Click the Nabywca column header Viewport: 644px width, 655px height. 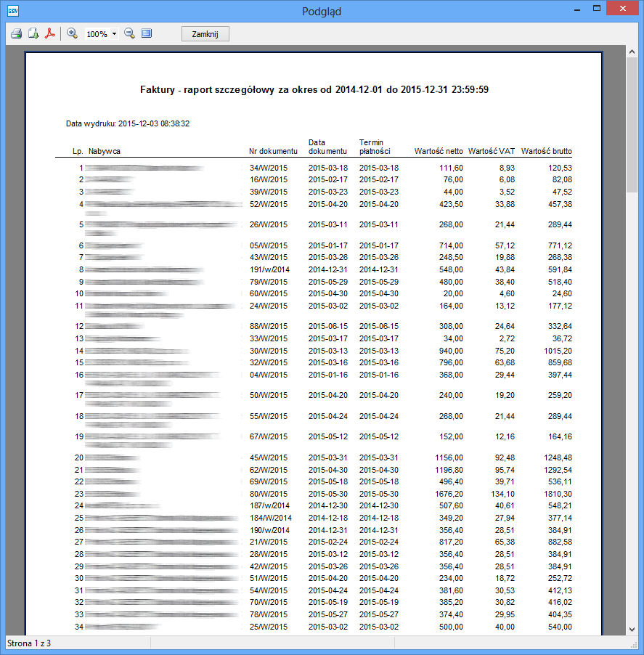104,152
